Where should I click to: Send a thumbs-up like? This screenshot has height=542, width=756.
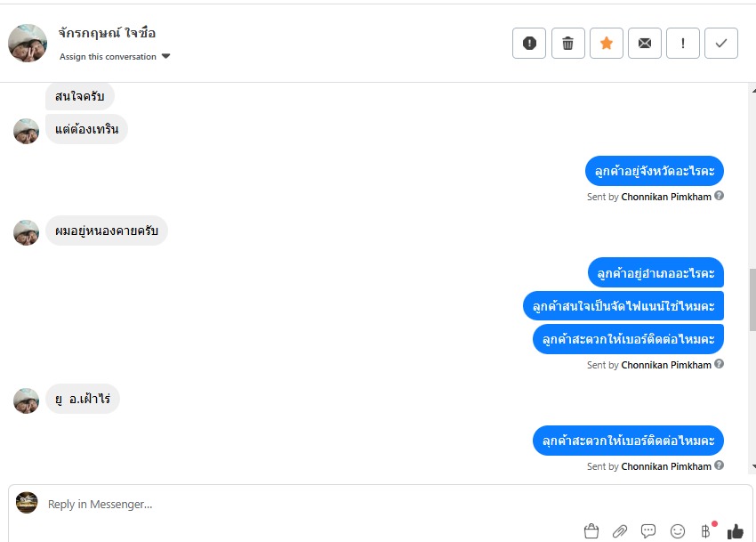pos(735,531)
